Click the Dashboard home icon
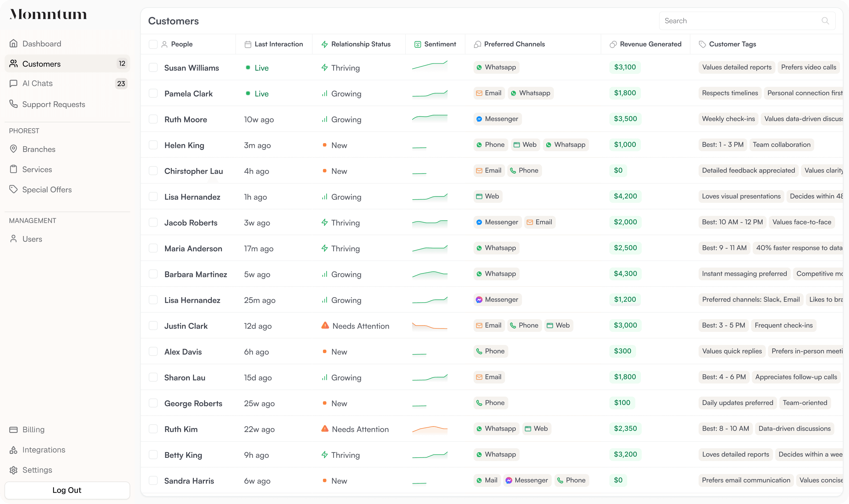Image resolution: width=849 pixels, height=504 pixels. 14,43
